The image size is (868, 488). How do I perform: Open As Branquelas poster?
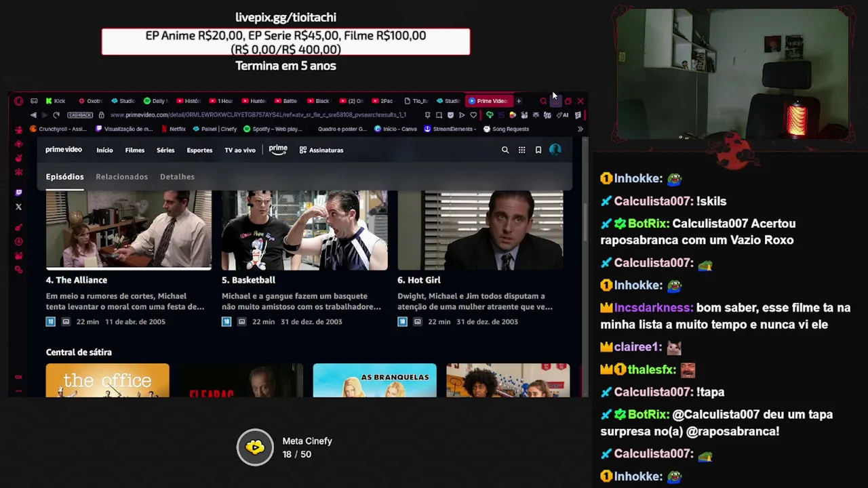click(x=375, y=380)
